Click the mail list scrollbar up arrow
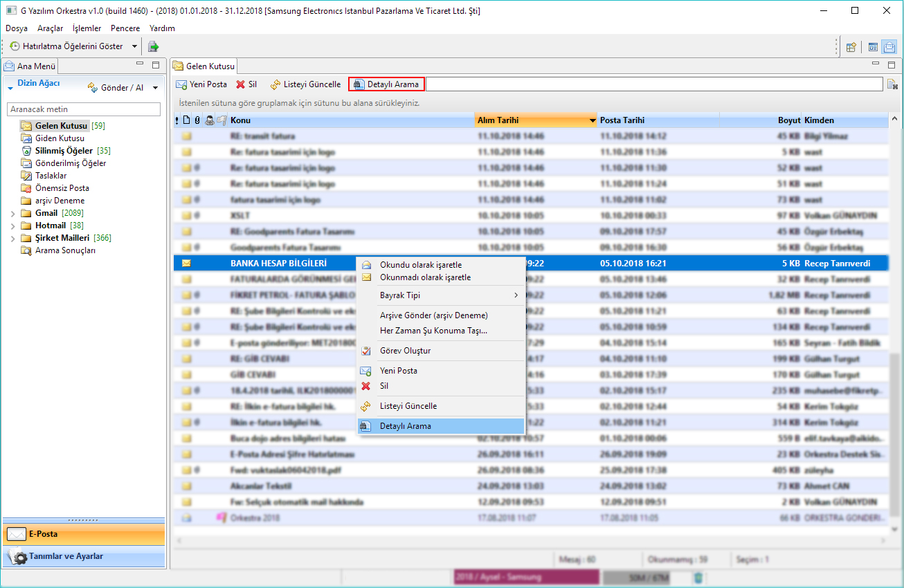 pyautogui.click(x=895, y=120)
